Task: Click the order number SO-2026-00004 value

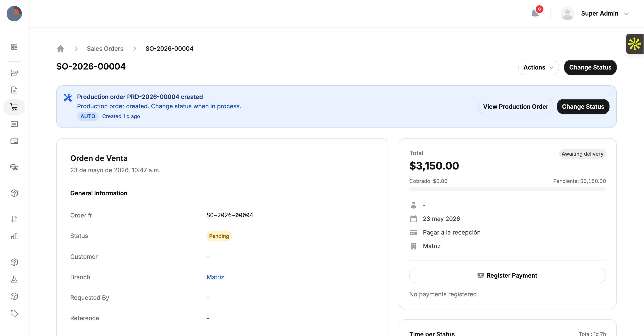Action: click(230, 215)
